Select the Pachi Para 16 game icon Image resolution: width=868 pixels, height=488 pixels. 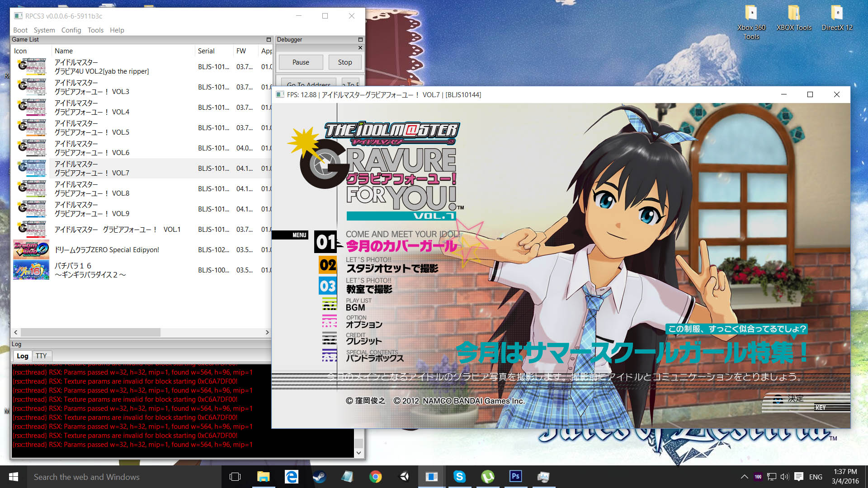pyautogui.click(x=31, y=270)
